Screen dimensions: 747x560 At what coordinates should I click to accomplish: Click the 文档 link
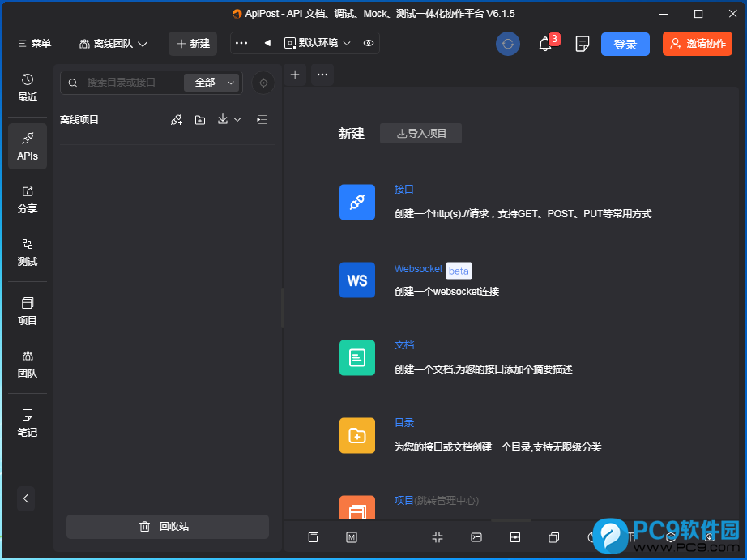404,345
